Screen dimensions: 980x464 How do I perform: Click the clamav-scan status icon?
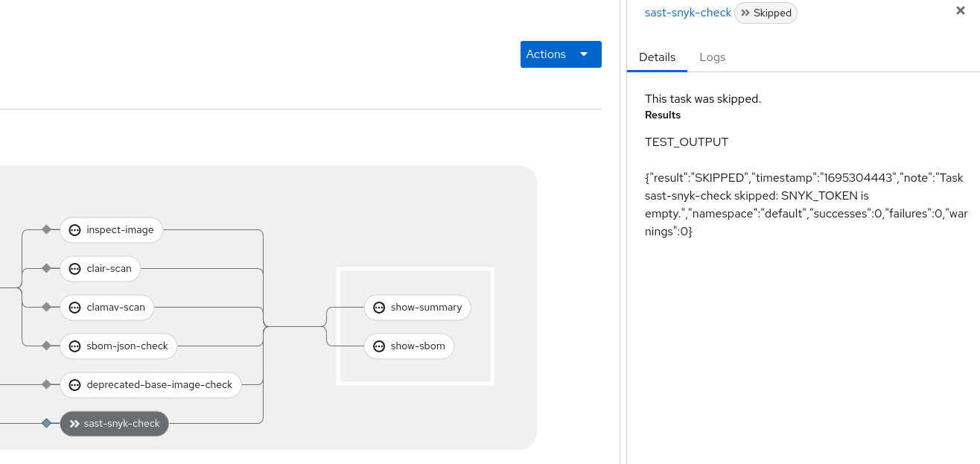pyautogui.click(x=74, y=308)
